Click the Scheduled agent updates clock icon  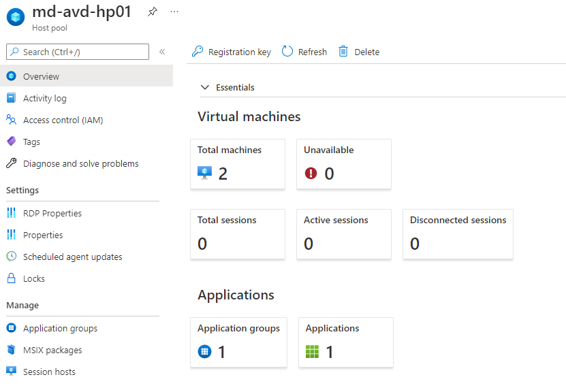(11, 257)
